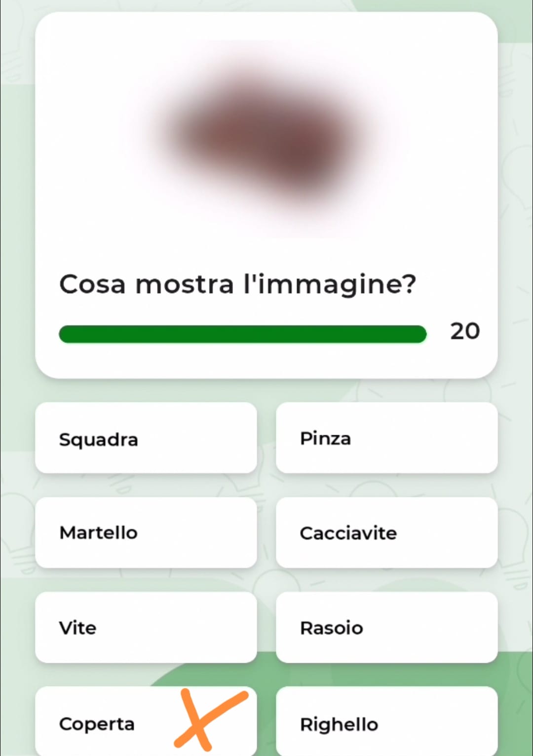Select the Cacciavite answer button
533x756 pixels.
(386, 533)
